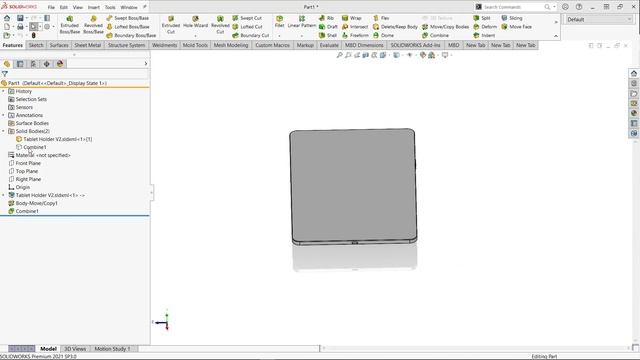
Task: Select the Linear Pattern tool
Action: coord(302,22)
